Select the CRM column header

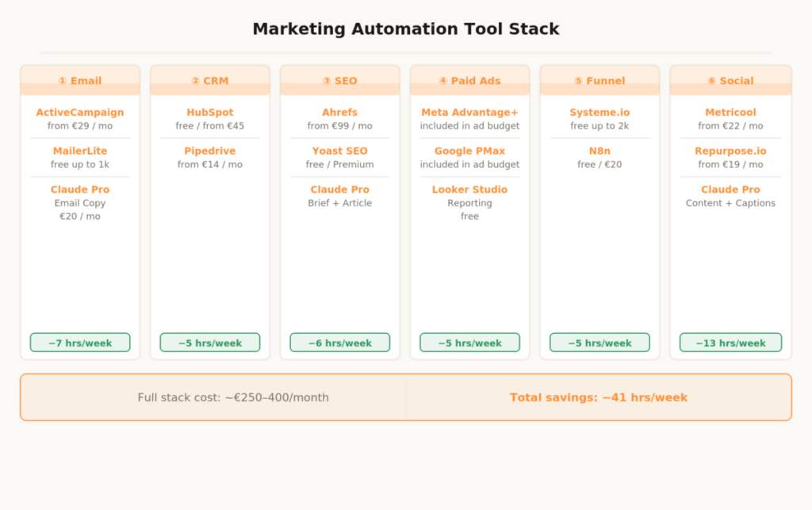pos(210,80)
